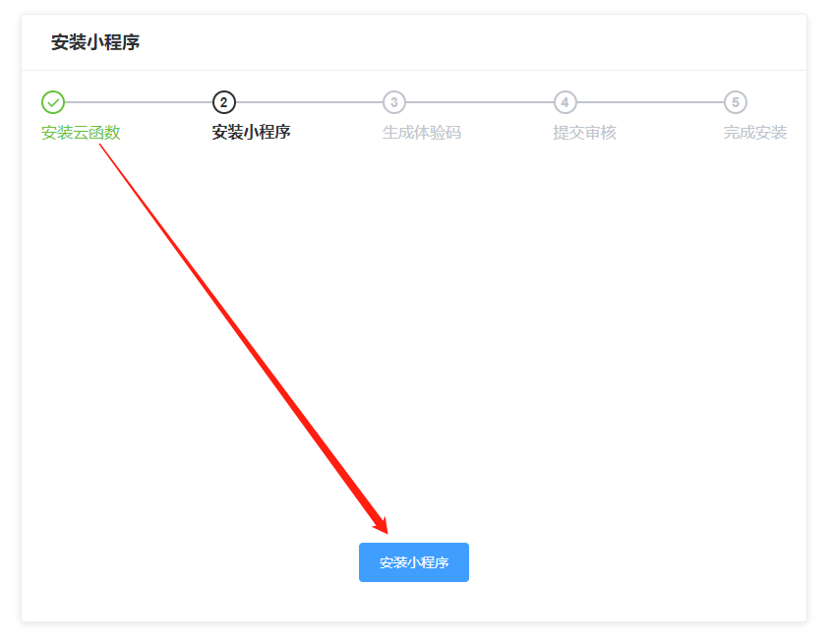Click the 提交审核 step label
This screenshot has height=644, width=832.
[585, 132]
